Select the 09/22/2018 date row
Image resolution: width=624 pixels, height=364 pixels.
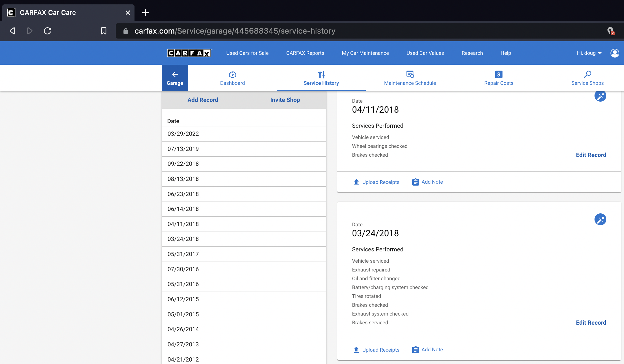pos(244,164)
